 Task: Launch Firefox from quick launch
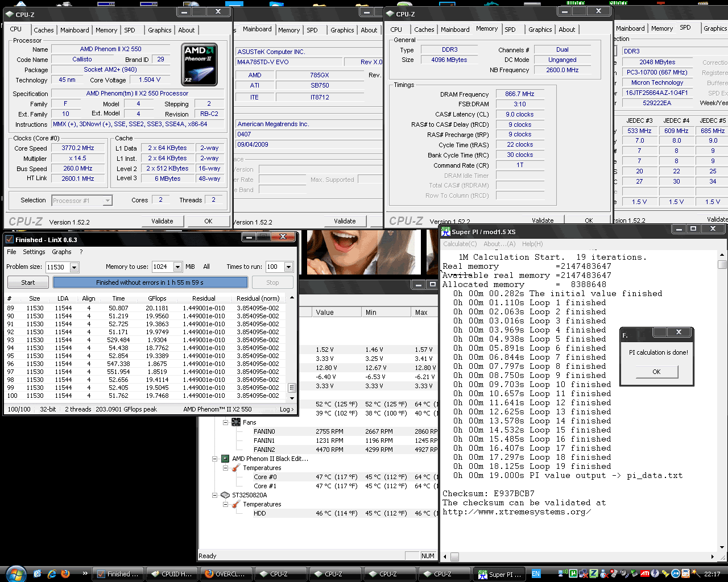pyautogui.click(x=65, y=574)
